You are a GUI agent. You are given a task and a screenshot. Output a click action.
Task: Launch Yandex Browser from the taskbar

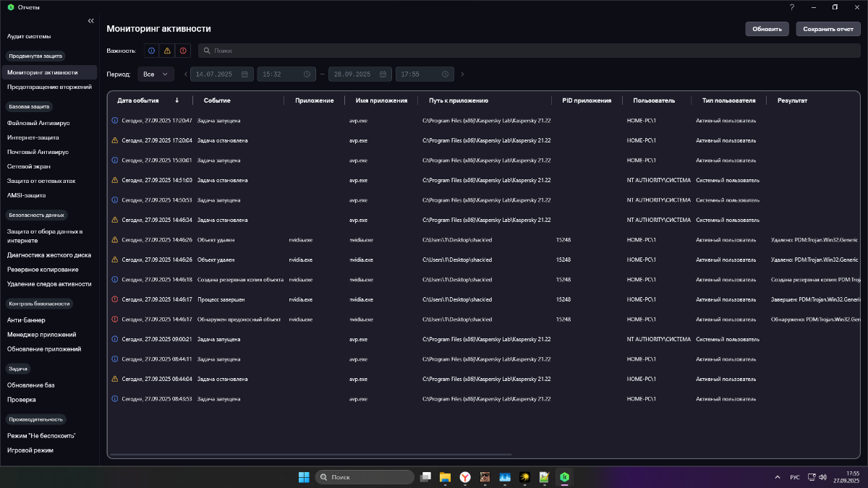coord(466,477)
